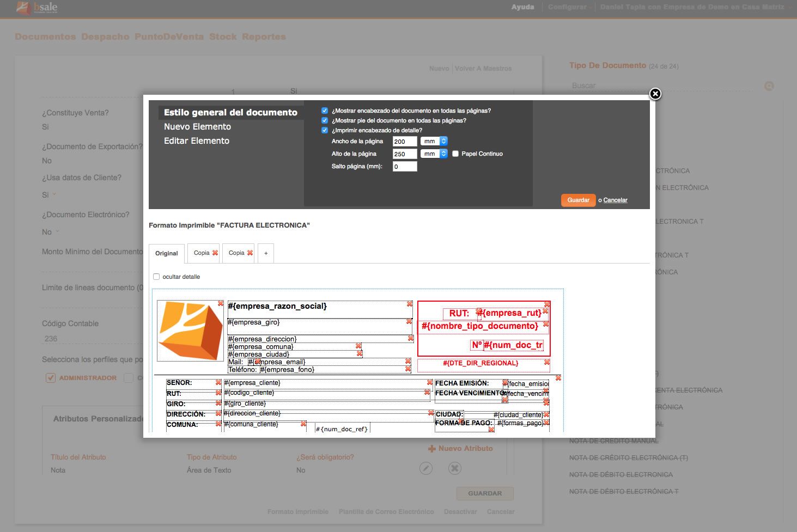The height and width of the screenshot is (532, 797).
Task: Remove the #{empresa_razon_social} field with its X
Action: tap(410, 304)
